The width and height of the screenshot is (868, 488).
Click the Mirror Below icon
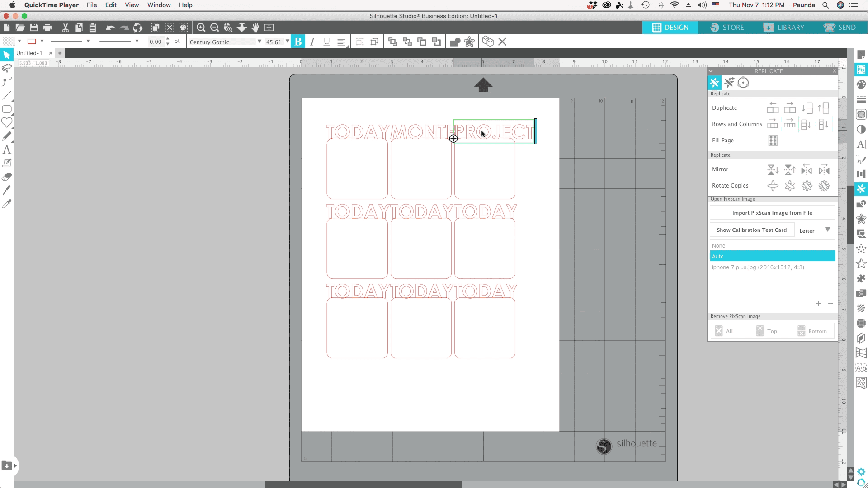click(772, 169)
